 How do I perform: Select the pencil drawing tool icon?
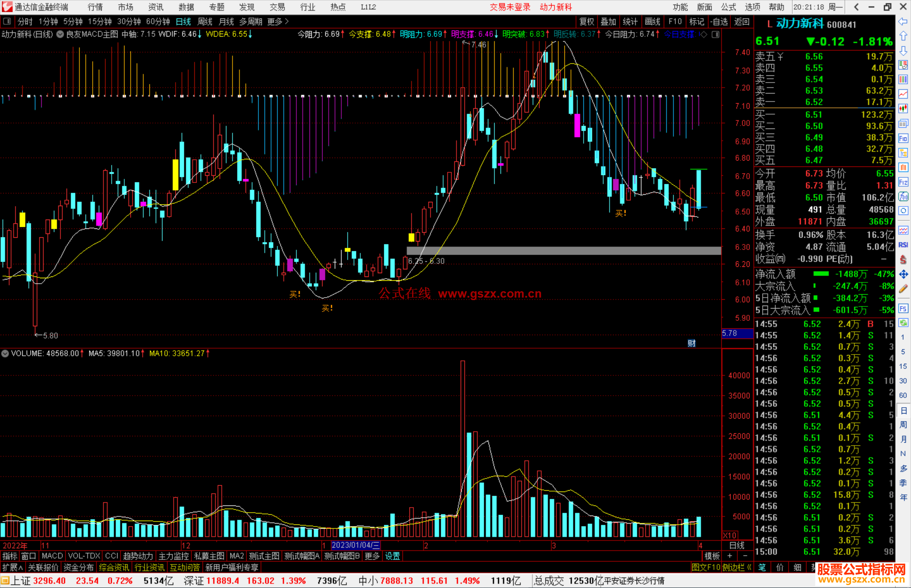pos(903,289)
